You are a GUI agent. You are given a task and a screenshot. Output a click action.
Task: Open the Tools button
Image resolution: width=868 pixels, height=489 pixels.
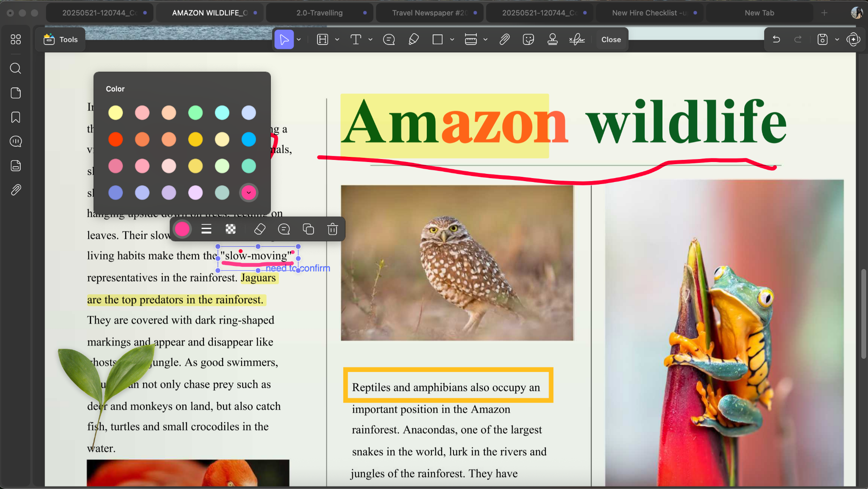pos(61,39)
